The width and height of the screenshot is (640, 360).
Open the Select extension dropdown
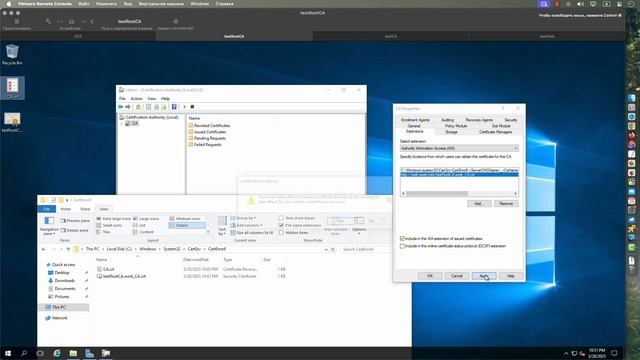pos(459,148)
